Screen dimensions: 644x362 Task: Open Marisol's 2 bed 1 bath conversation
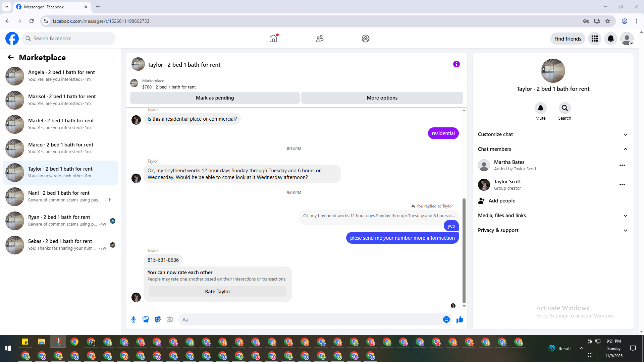pyautogui.click(x=60, y=100)
